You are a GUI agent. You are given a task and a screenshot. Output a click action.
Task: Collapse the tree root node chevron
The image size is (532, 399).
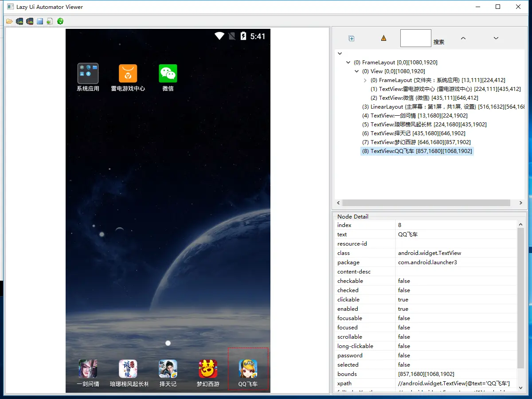tap(340, 54)
